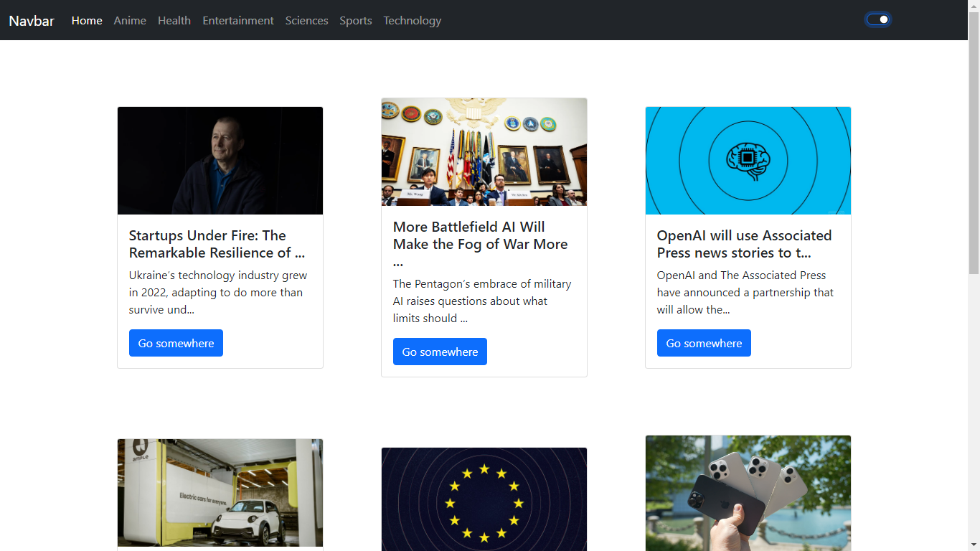
Task: Open the blue AI brain chip image
Action: click(x=748, y=161)
